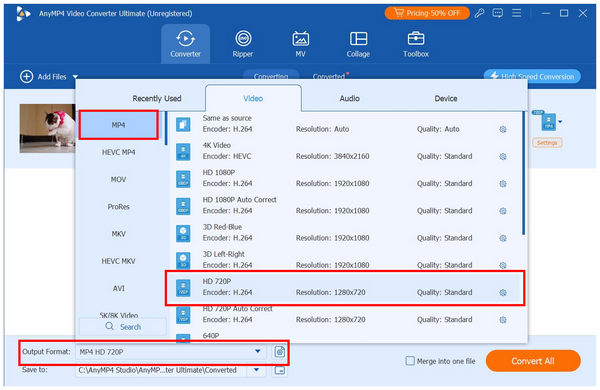Switch to the Audio tab

349,98
